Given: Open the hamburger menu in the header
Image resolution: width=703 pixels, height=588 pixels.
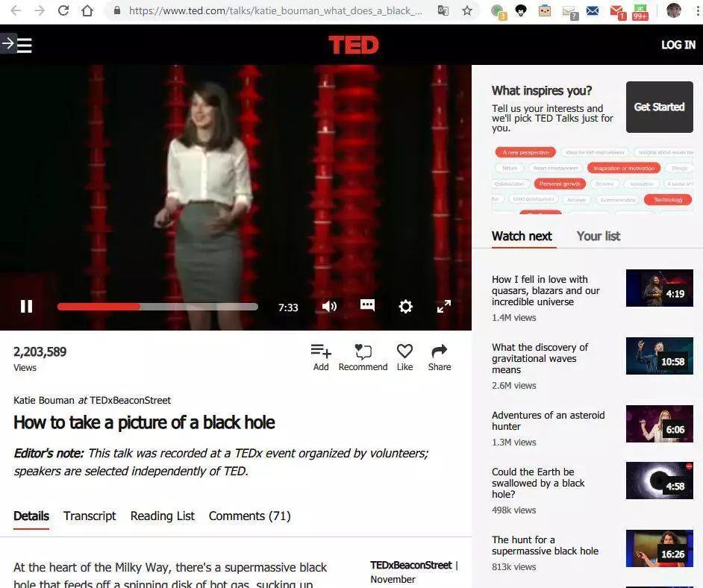Looking at the screenshot, I should point(24,46).
